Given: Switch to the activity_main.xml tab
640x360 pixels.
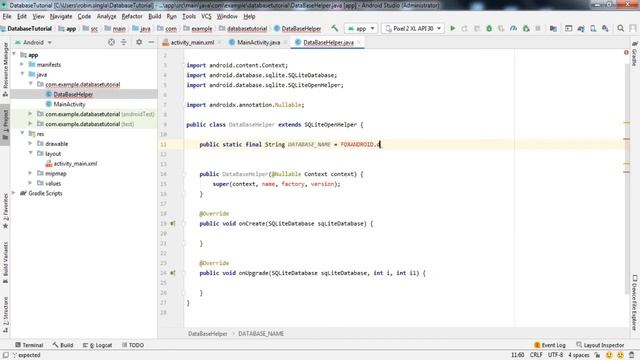Looking at the screenshot, I should click(x=192, y=42).
